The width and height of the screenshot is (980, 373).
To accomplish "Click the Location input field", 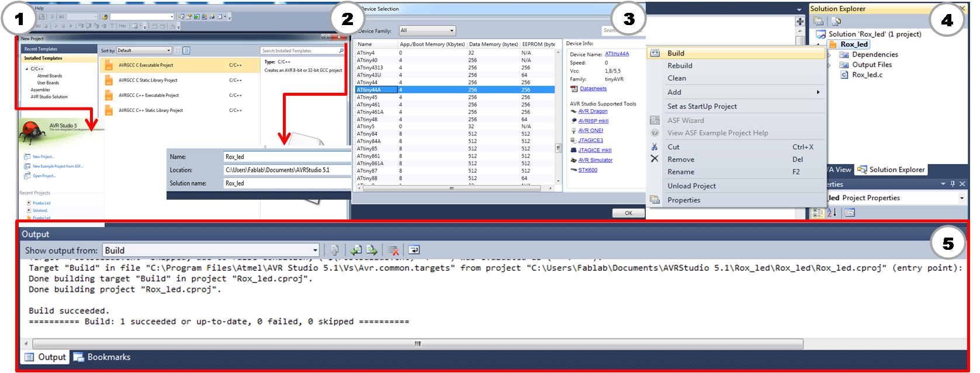I will 287,170.
